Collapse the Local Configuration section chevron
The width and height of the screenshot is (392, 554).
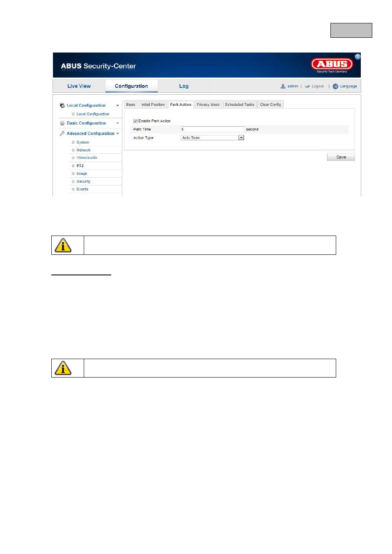(117, 105)
